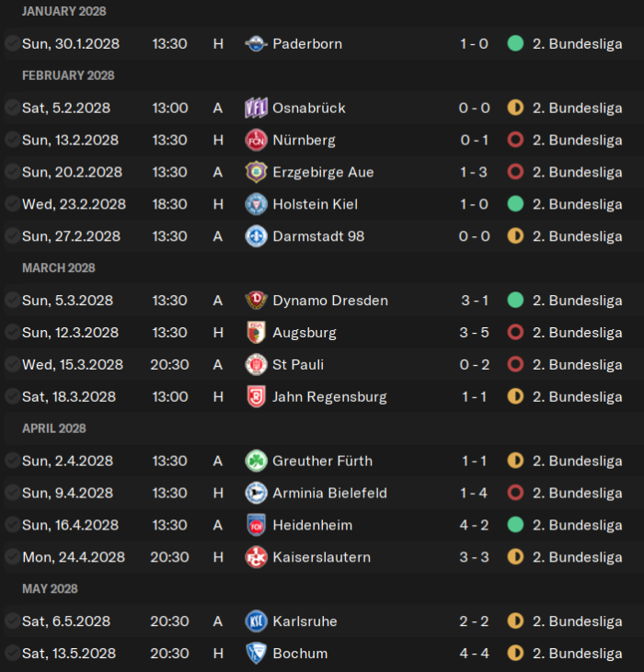Click the Erzgebirge Aue crest icon
The height and width of the screenshot is (672, 644).
pos(256,172)
